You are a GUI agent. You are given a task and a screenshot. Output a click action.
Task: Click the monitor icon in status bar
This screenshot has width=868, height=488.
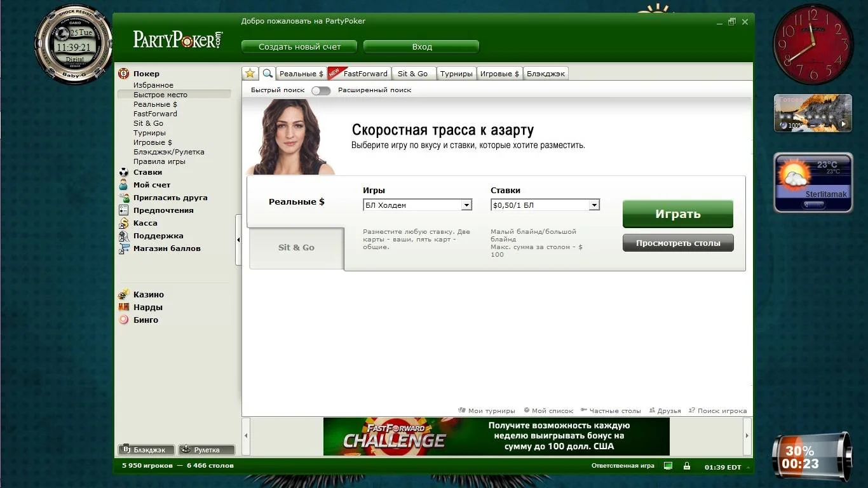[x=668, y=466]
